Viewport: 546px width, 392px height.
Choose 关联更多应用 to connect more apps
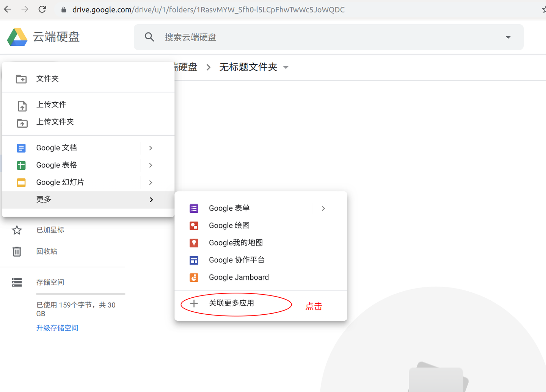click(x=231, y=303)
